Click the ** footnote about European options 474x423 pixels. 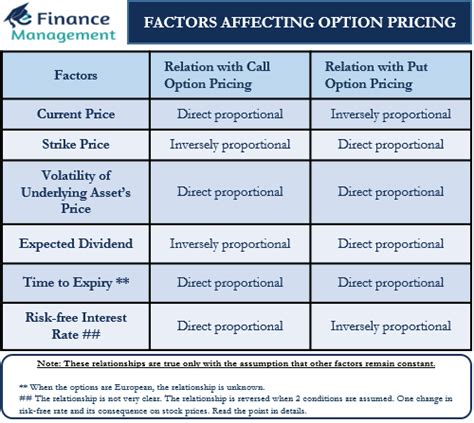tap(142, 387)
